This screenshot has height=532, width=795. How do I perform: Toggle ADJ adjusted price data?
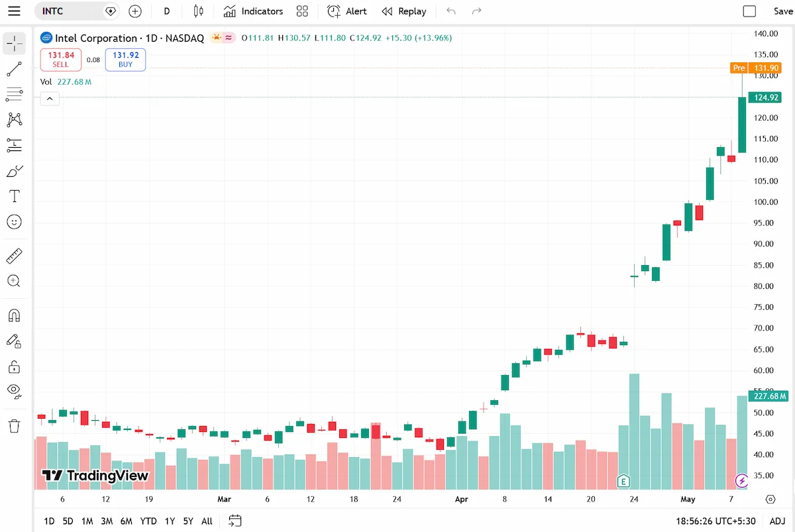(x=778, y=521)
